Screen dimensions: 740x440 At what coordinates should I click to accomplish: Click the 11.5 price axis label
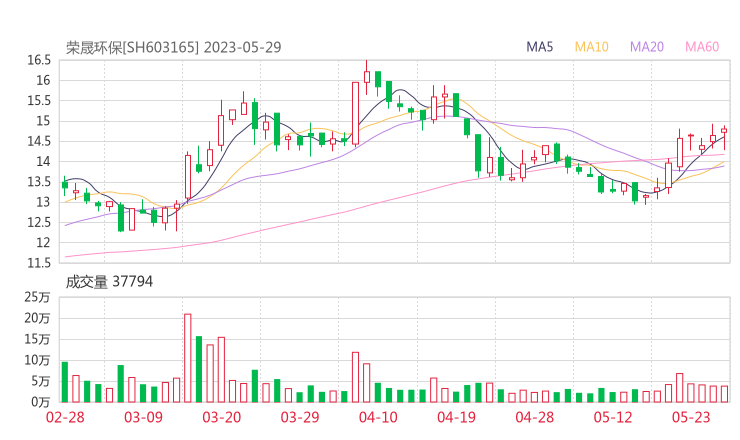pyautogui.click(x=39, y=263)
